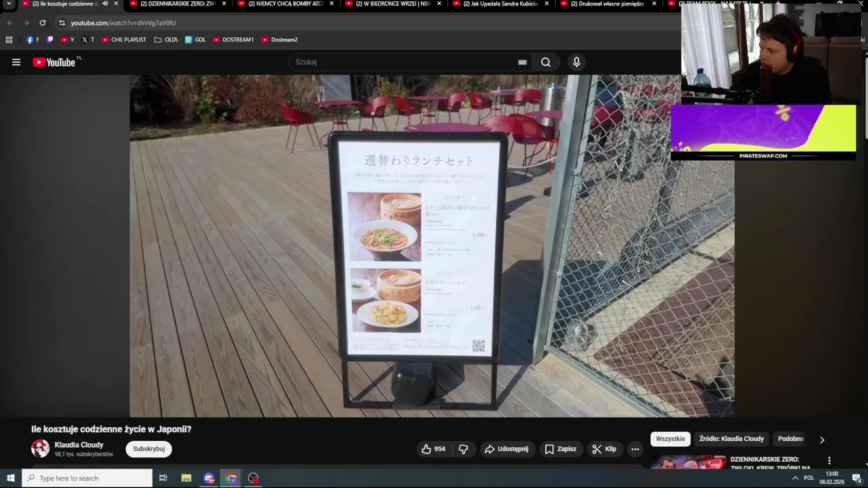868x488 pixels.
Task: Save the video with Zapisz
Action: [x=560, y=449]
